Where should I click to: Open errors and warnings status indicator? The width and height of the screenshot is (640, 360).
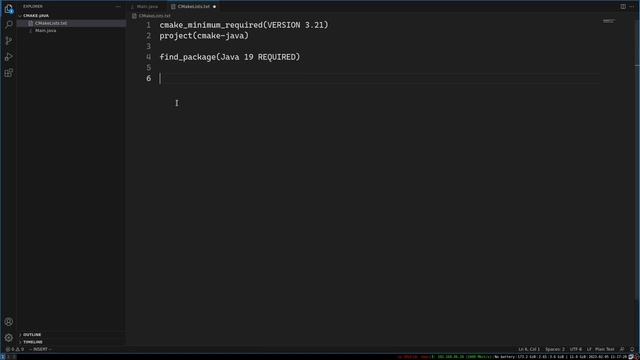pyautogui.click(x=15, y=349)
